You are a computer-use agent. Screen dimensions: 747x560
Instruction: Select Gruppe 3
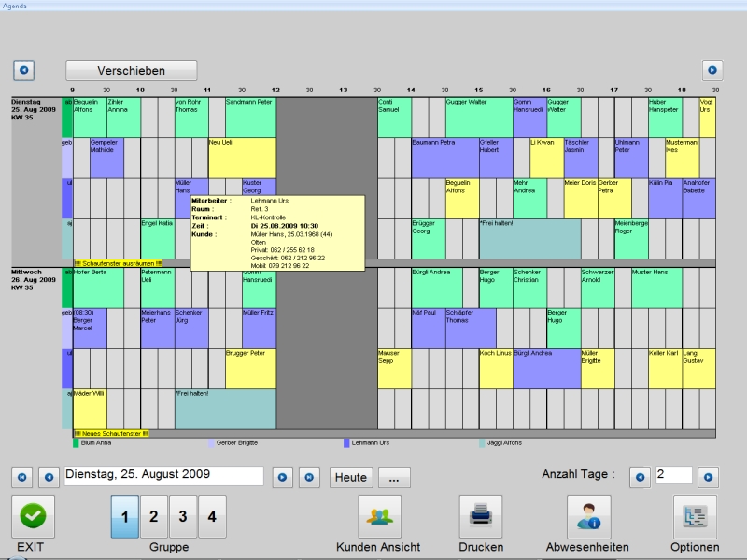[183, 517]
